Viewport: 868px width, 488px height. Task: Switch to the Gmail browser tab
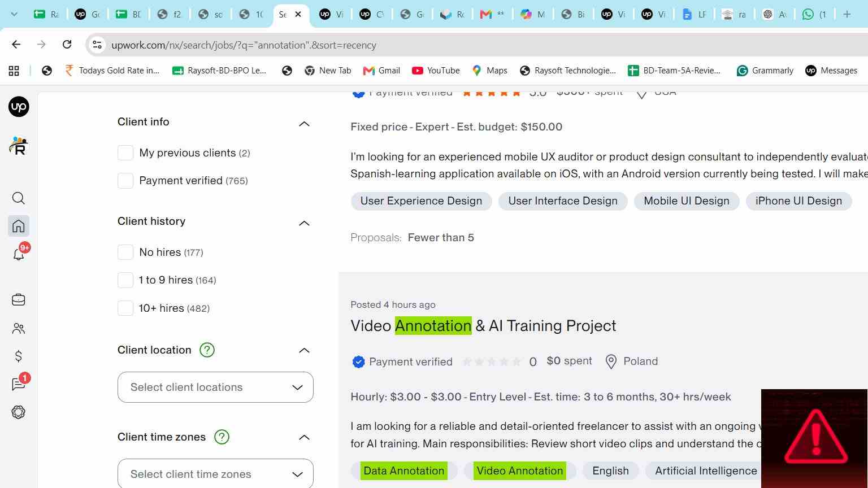[x=492, y=14]
